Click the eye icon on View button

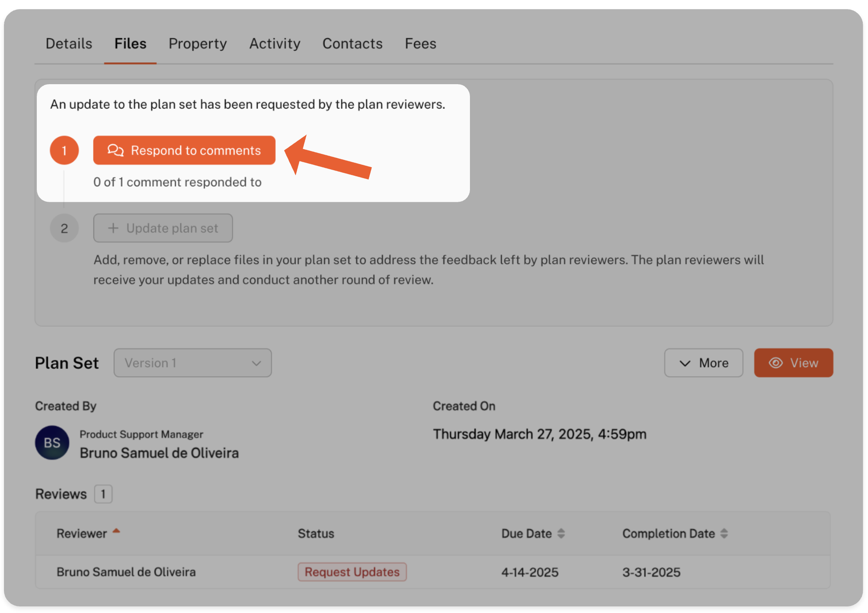coord(776,363)
